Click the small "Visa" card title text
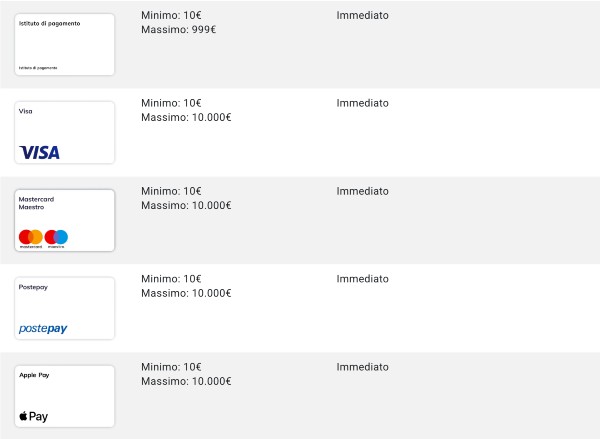Image resolution: width=600 pixels, height=439 pixels. pos(26,111)
